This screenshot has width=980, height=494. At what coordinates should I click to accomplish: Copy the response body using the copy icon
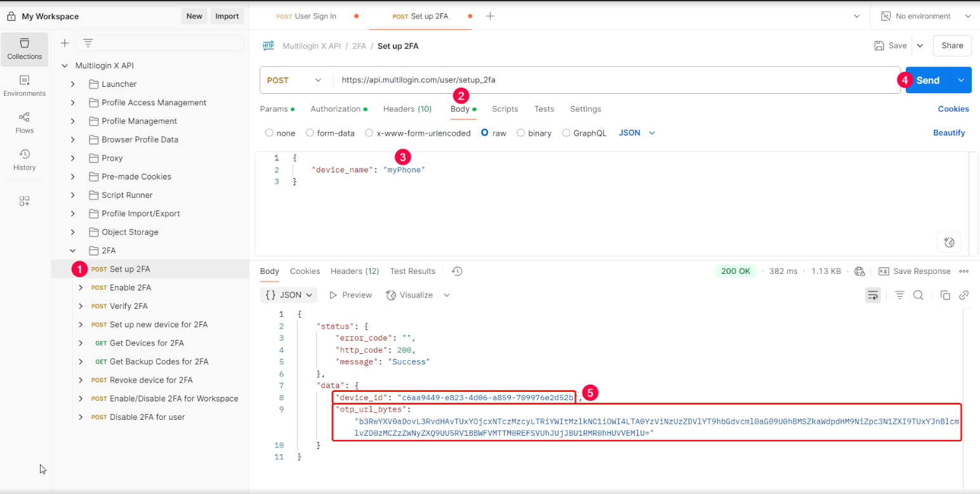pos(945,295)
